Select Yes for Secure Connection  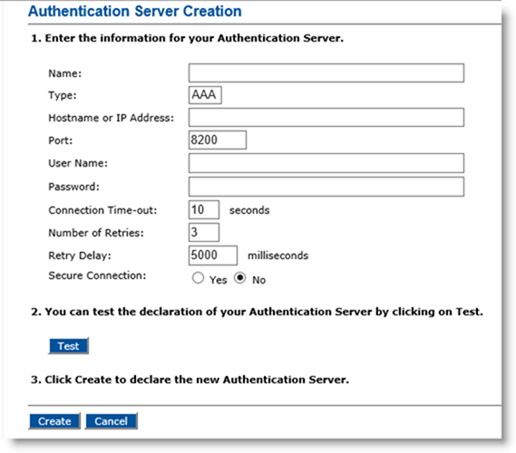198,278
